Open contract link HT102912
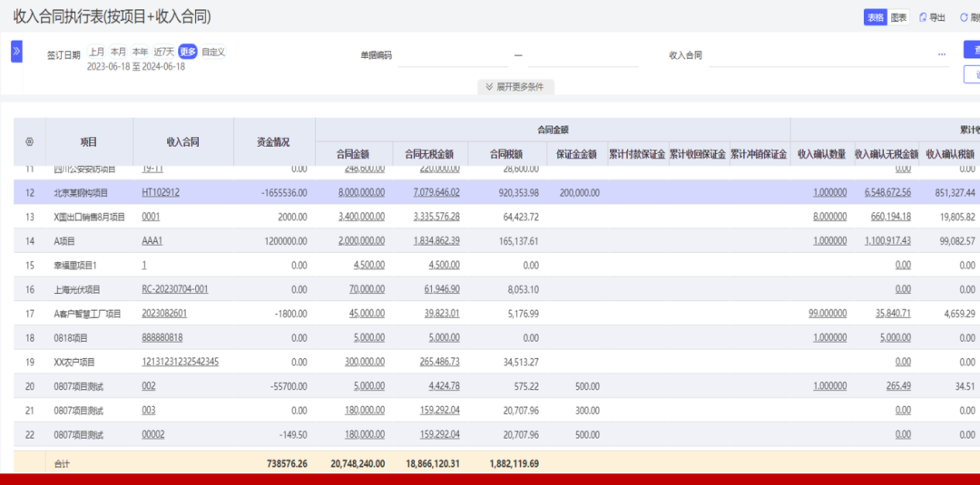Viewport: 980px width, 485px height. coord(161,192)
